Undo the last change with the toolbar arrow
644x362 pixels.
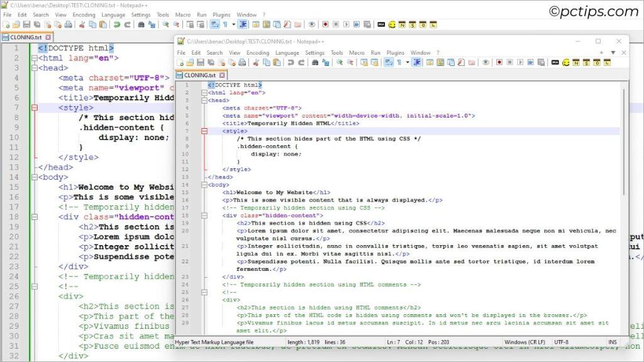click(x=117, y=25)
